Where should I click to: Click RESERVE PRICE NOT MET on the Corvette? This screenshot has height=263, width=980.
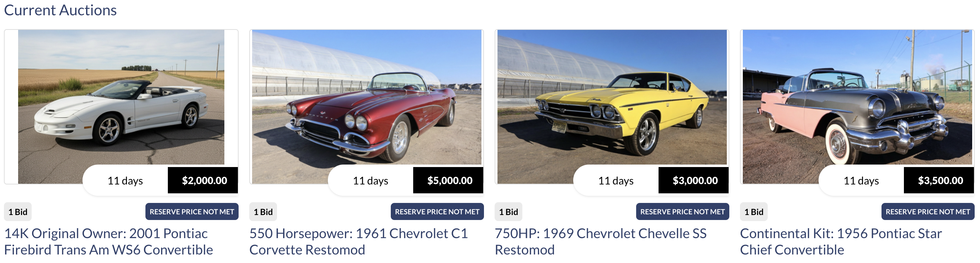[x=437, y=212]
